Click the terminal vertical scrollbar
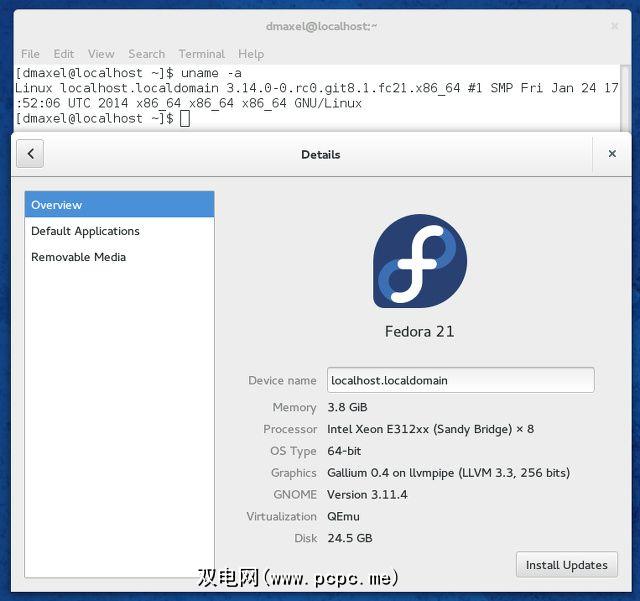Viewport: 640px width, 601px height. pyautogui.click(x=625, y=98)
